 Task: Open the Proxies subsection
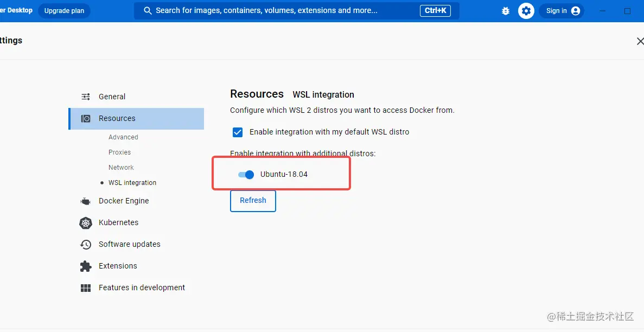(119, 152)
